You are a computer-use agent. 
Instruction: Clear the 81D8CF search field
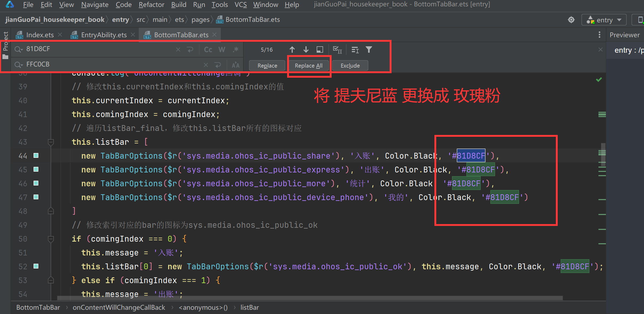pos(178,49)
